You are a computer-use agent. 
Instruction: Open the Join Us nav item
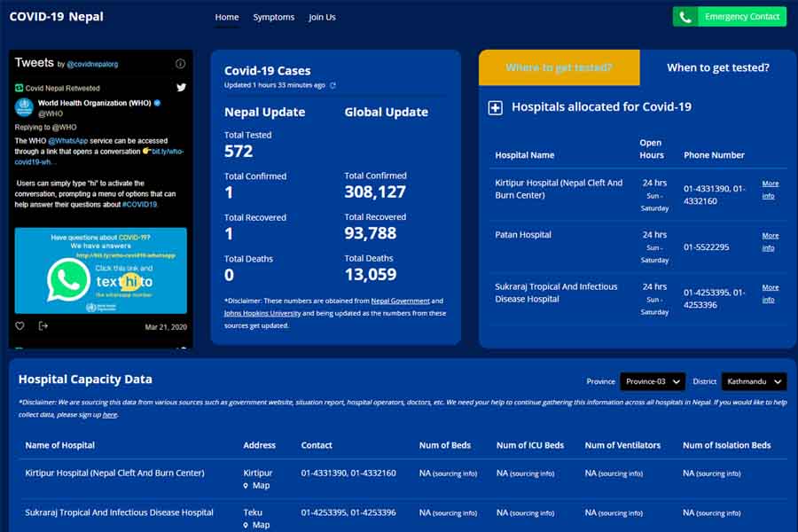tap(322, 17)
